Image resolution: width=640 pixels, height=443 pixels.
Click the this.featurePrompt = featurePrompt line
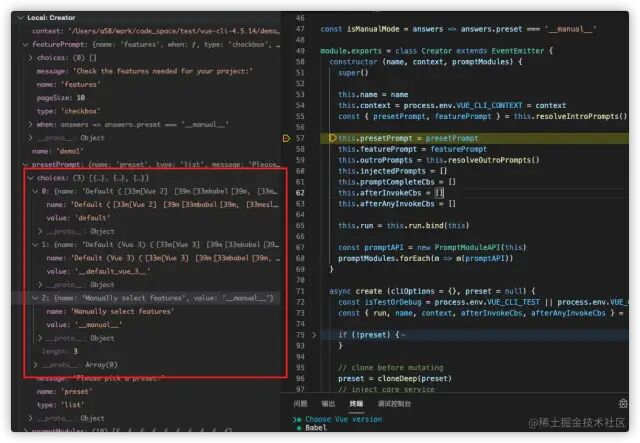pyautogui.click(x=412, y=149)
